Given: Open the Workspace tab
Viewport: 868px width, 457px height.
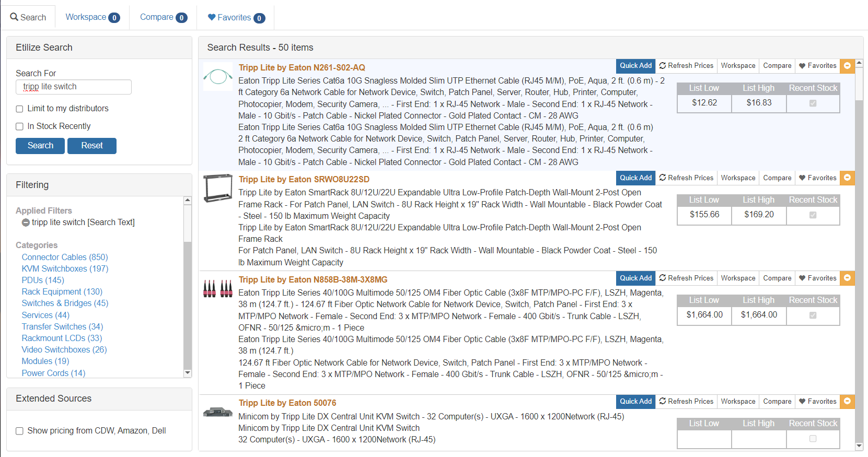Looking at the screenshot, I should [x=92, y=17].
